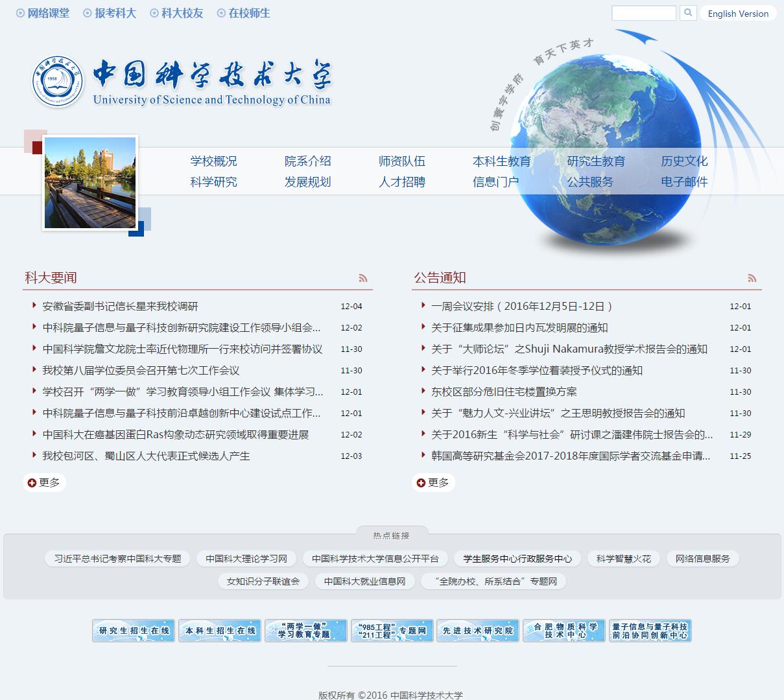Open news 我校包河区、蜀山区人大代表正式候选人产生

point(146,456)
